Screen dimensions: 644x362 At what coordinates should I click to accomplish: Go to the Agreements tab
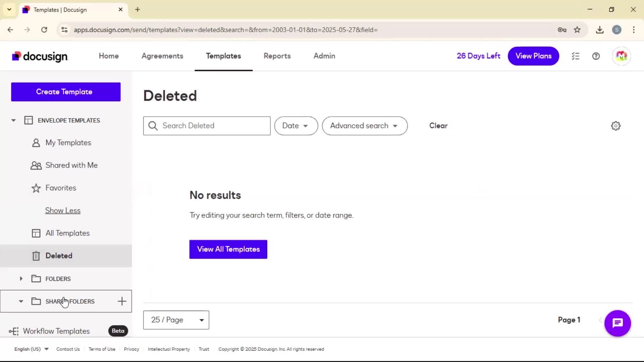pyautogui.click(x=162, y=56)
